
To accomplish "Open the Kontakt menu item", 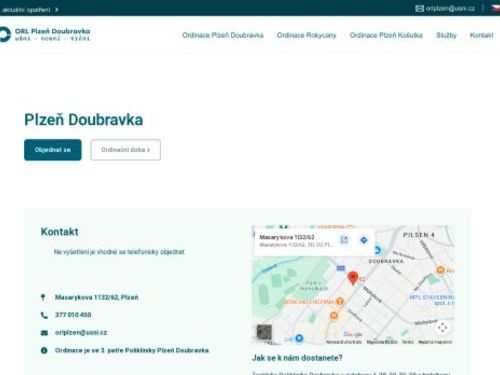I will point(481,35).
